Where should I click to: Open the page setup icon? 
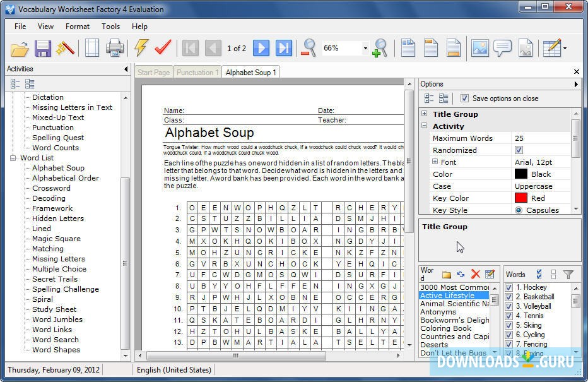click(92, 48)
